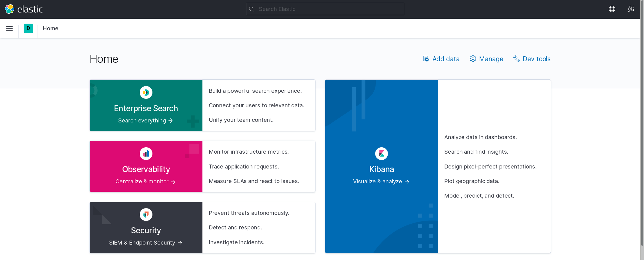Viewport: 644px width, 260px height.
Task: Open the Manage link
Action: 491,59
